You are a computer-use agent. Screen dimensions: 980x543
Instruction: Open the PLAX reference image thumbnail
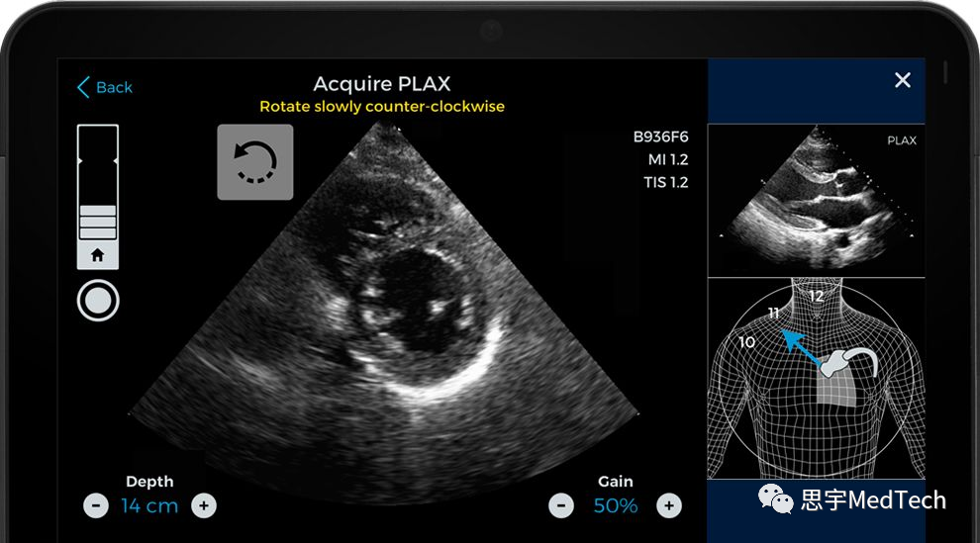[x=817, y=201]
